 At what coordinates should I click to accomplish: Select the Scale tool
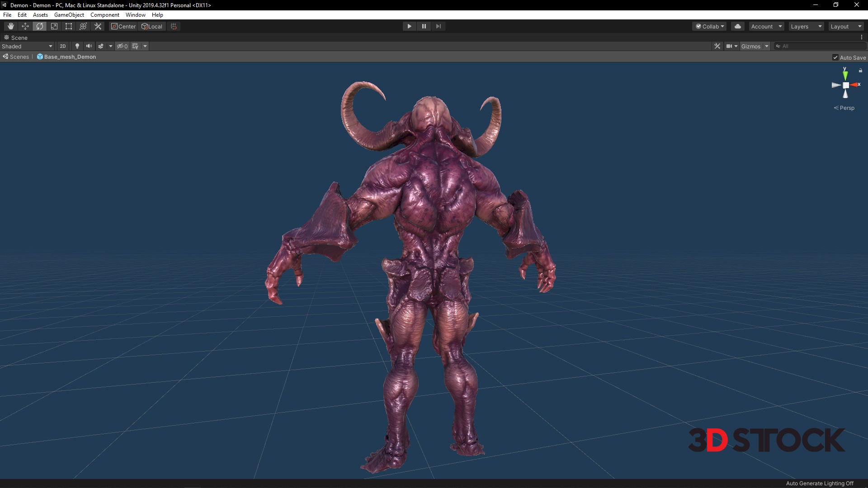pyautogui.click(x=54, y=26)
